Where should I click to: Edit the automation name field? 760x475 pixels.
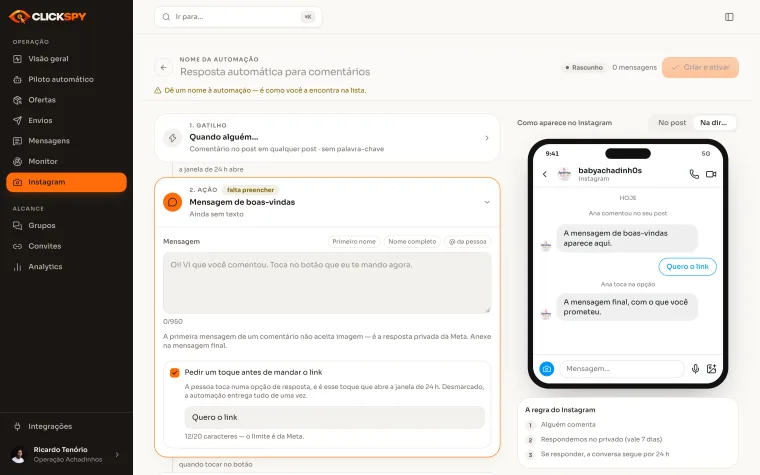pos(275,72)
